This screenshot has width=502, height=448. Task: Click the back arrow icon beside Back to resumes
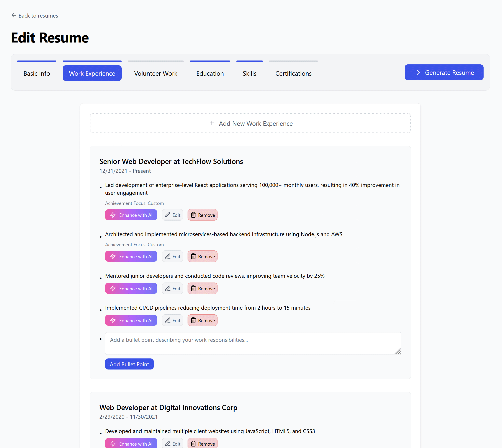point(13,16)
